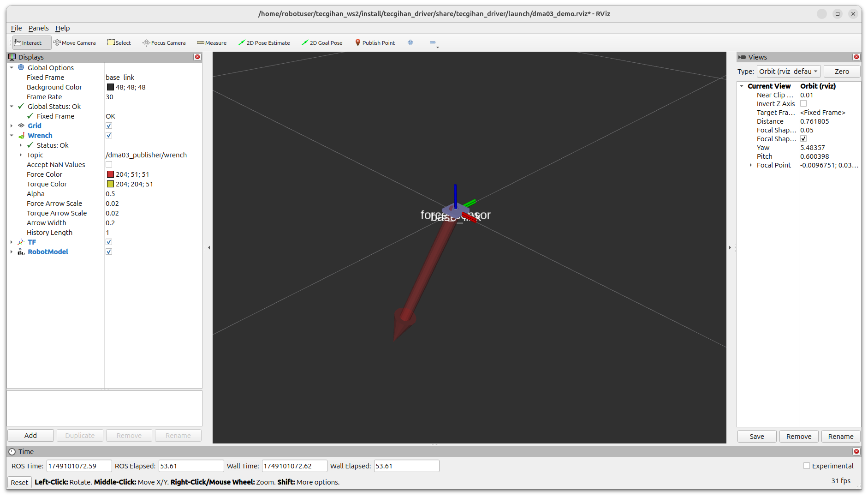868x497 pixels.
Task: Click inside the ROS Time field
Action: 78,466
